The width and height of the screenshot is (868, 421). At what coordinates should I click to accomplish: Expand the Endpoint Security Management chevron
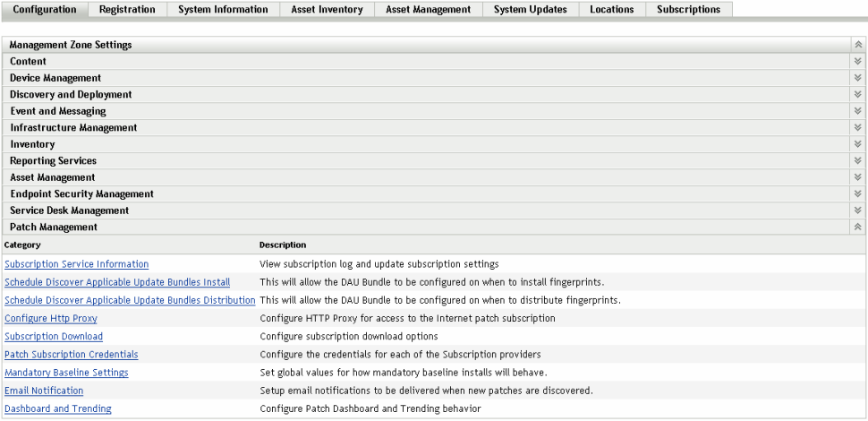(857, 193)
